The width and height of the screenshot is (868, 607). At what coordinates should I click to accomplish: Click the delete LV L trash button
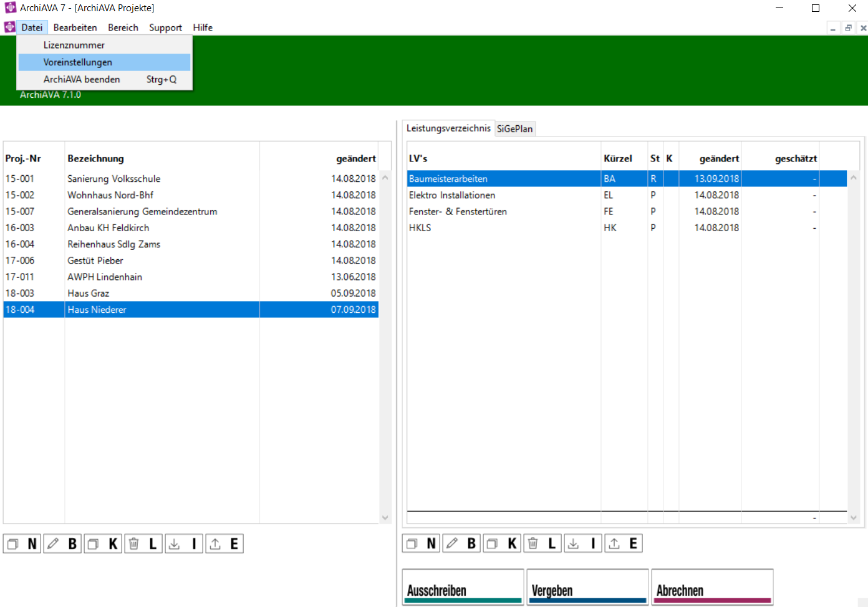[542, 543]
